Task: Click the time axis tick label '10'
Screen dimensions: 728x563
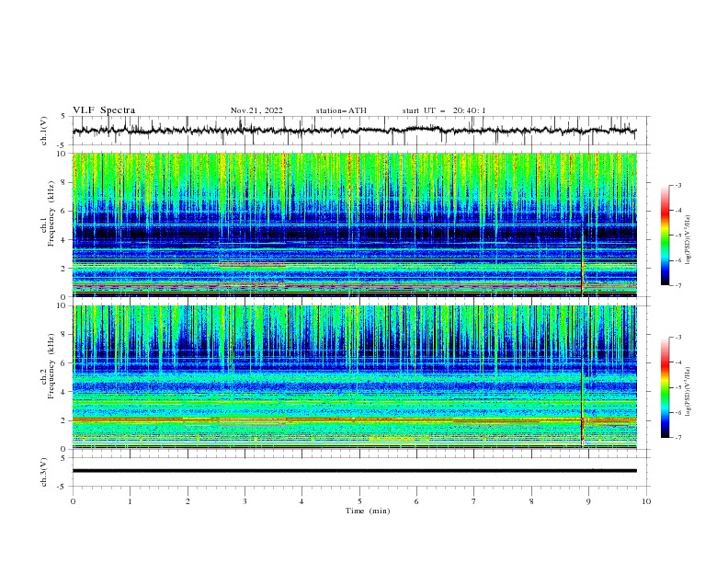Action: (x=646, y=501)
